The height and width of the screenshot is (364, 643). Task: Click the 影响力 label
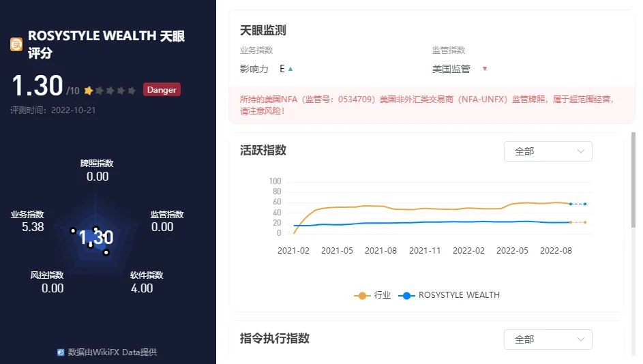254,69
